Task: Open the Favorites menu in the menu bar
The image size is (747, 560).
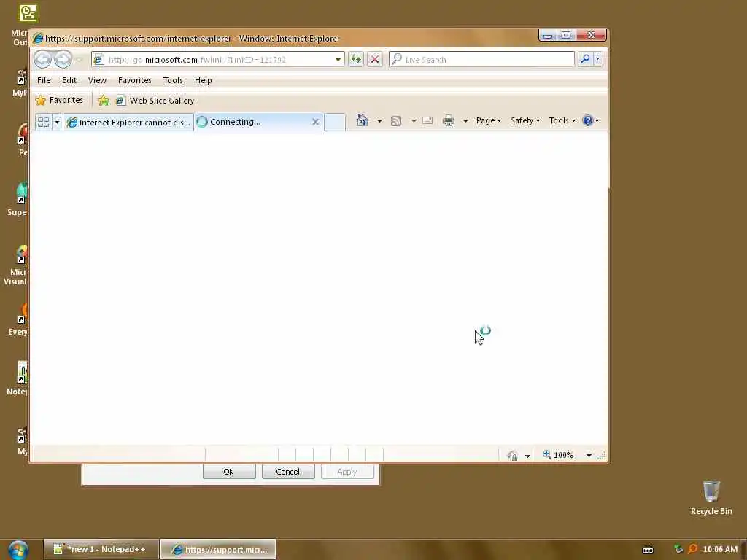Action: coord(135,80)
